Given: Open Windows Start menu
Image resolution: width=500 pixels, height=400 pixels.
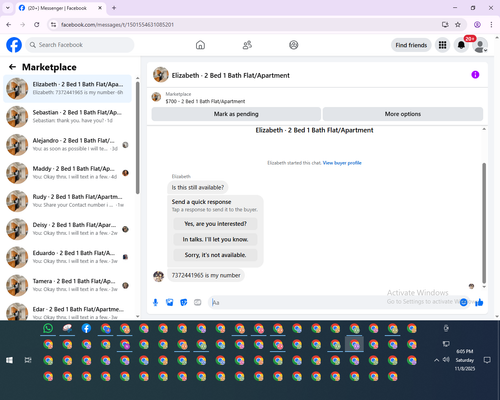Looking at the screenshot, I should point(9,360).
